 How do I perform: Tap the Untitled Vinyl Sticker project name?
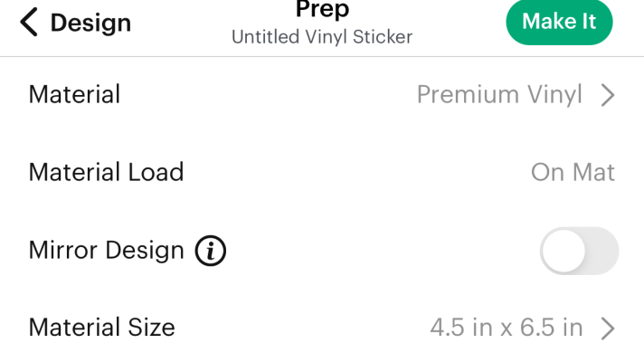[x=322, y=37]
